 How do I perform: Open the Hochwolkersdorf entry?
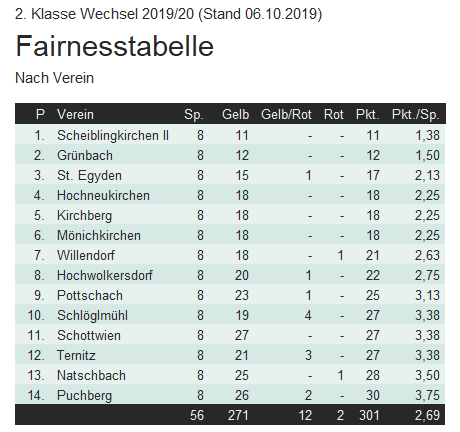pos(105,276)
